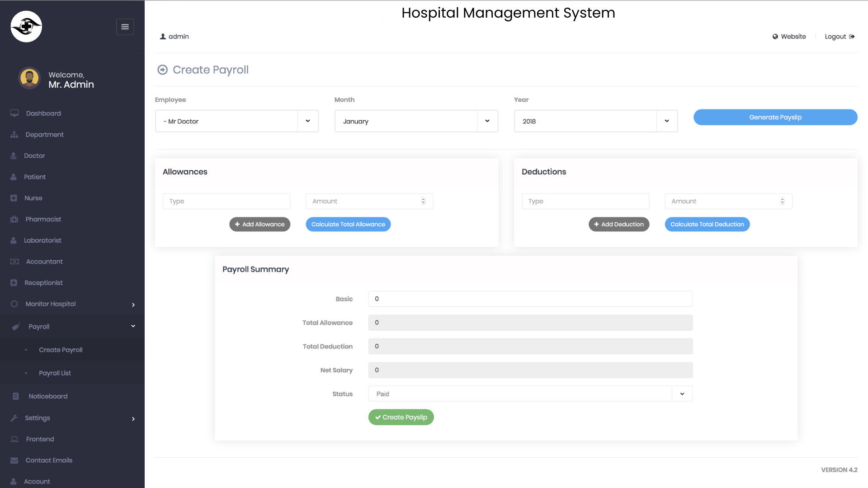The image size is (868, 488).
Task: Click the hamburger menu toggle icon
Action: coord(125,27)
